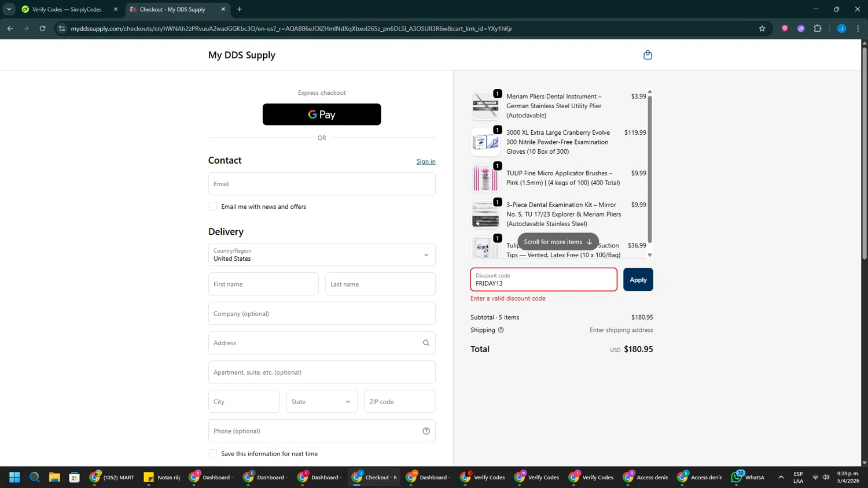The height and width of the screenshot is (488, 868).
Task: Close the Verify Codes — SimplyCodes tab
Action: pyautogui.click(x=115, y=9)
